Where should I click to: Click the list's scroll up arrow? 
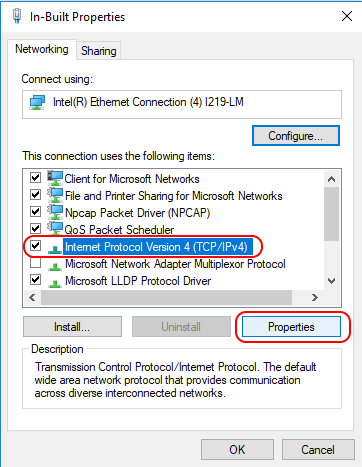point(331,179)
